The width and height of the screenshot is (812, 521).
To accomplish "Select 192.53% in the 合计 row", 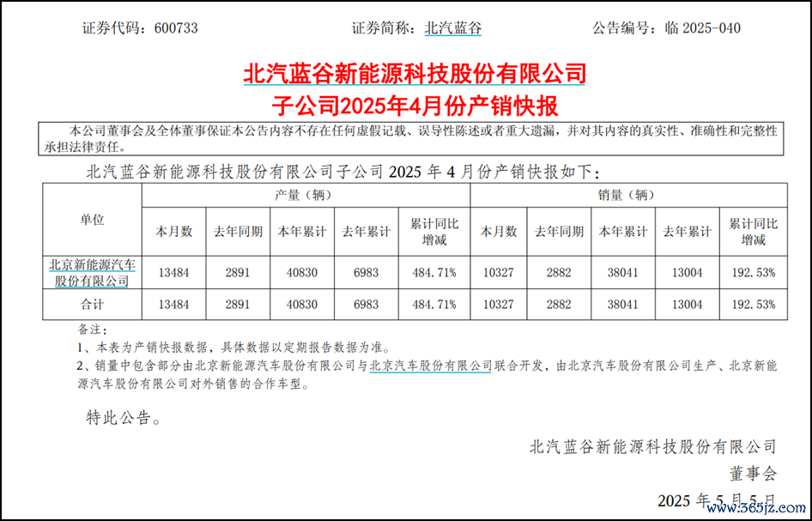I will point(754,305).
